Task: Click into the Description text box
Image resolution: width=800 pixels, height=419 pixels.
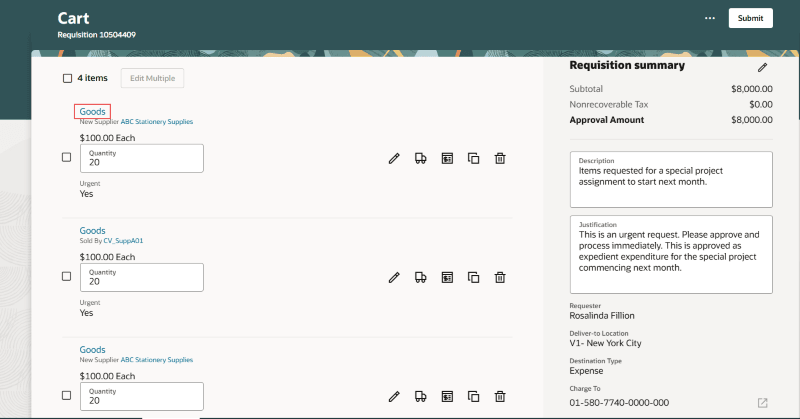Action: tap(671, 179)
